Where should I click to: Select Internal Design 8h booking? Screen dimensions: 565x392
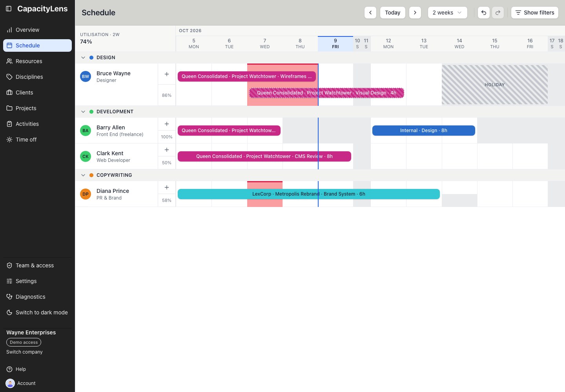pyautogui.click(x=424, y=131)
